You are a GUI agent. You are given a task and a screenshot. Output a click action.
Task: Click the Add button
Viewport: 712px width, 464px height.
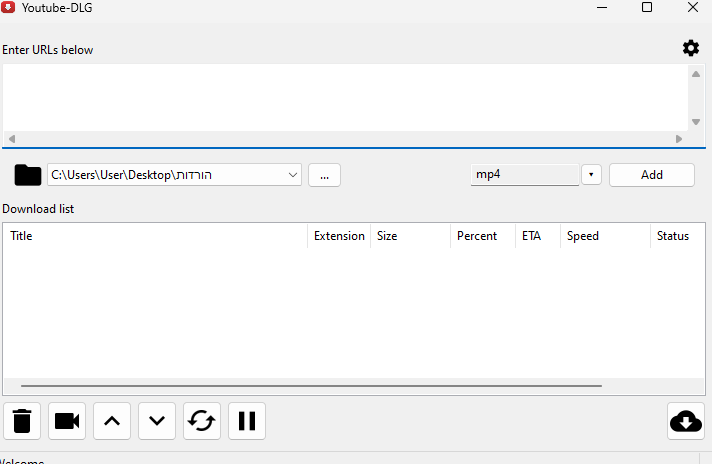[652, 175]
